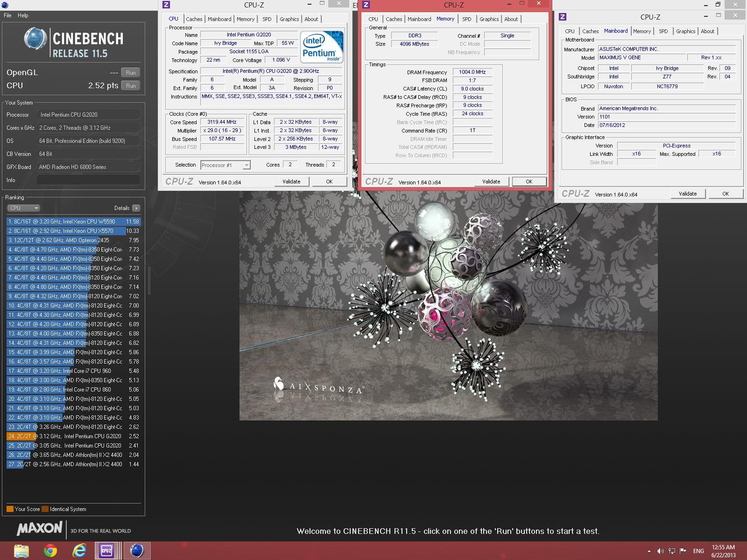Switch to the Cinebench taskbar icon
The height and width of the screenshot is (560, 747).
[x=137, y=551]
